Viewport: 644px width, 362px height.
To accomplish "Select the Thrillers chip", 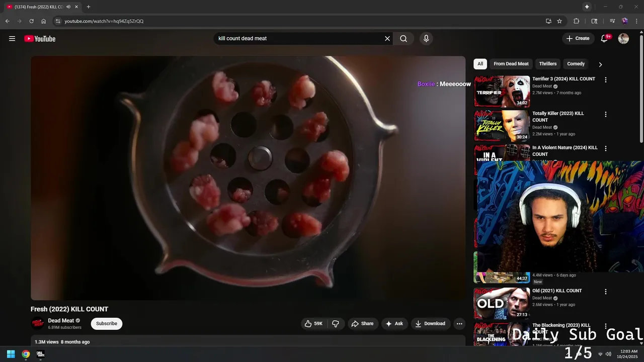I will 548,64.
